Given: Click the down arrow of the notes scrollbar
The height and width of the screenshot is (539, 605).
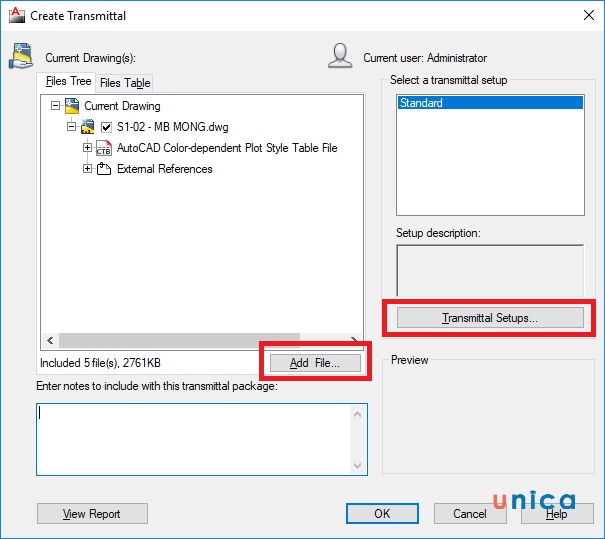Looking at the screenshot, I should 357,466.
